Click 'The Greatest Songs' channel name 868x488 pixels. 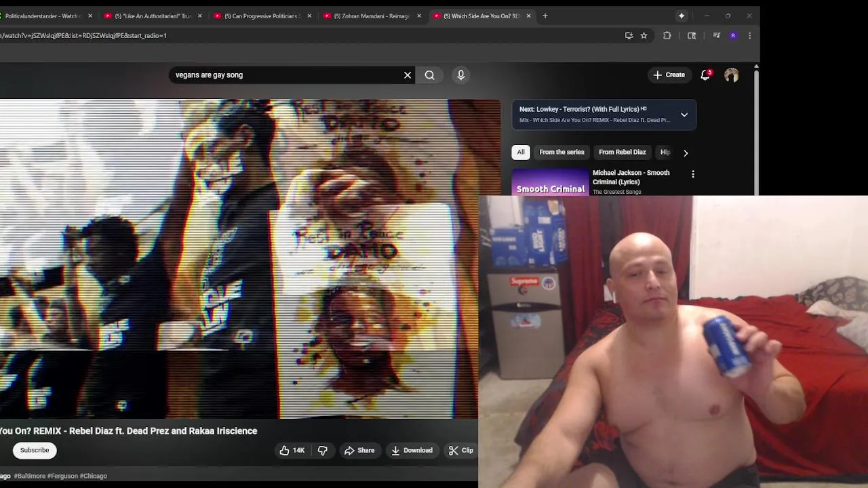pos(616,192)
